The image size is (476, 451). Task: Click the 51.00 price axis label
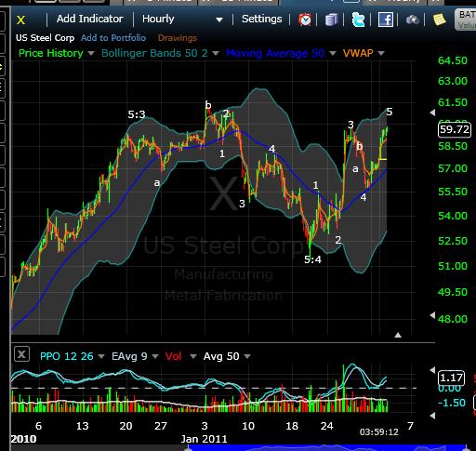pyautogui.click(x=453, y=266)
